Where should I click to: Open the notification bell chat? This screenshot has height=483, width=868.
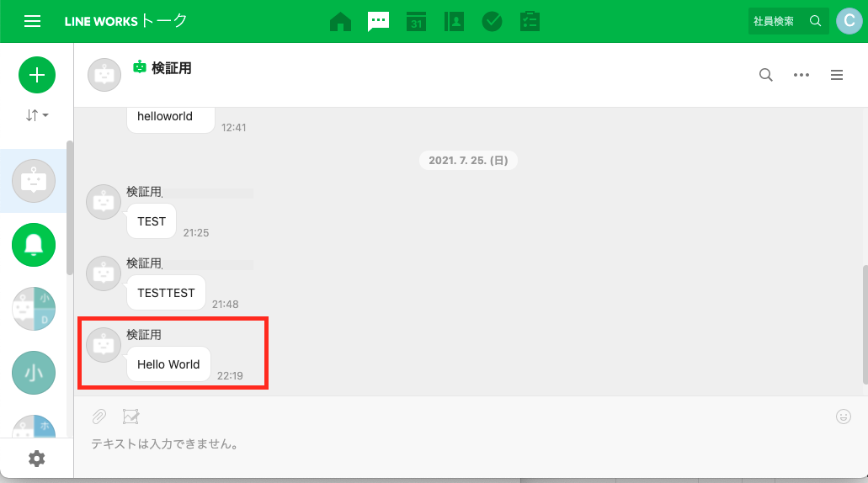[34, 245]
